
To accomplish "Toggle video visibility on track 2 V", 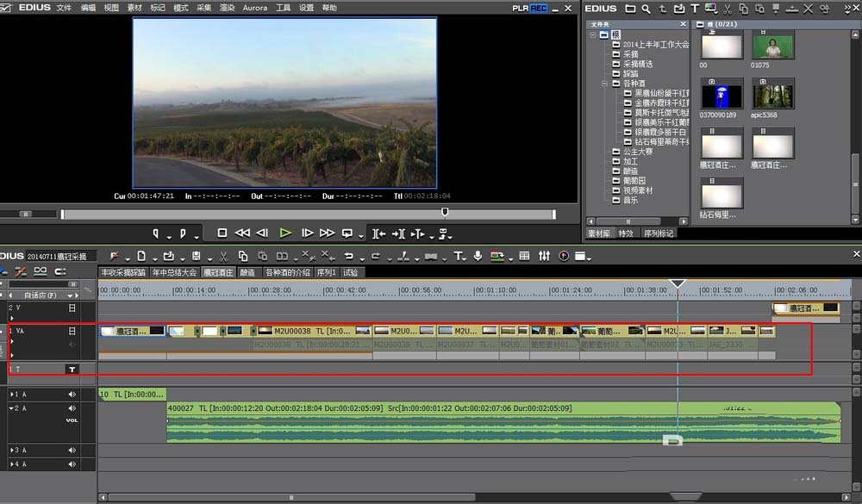I will click(x=72, y=308).
